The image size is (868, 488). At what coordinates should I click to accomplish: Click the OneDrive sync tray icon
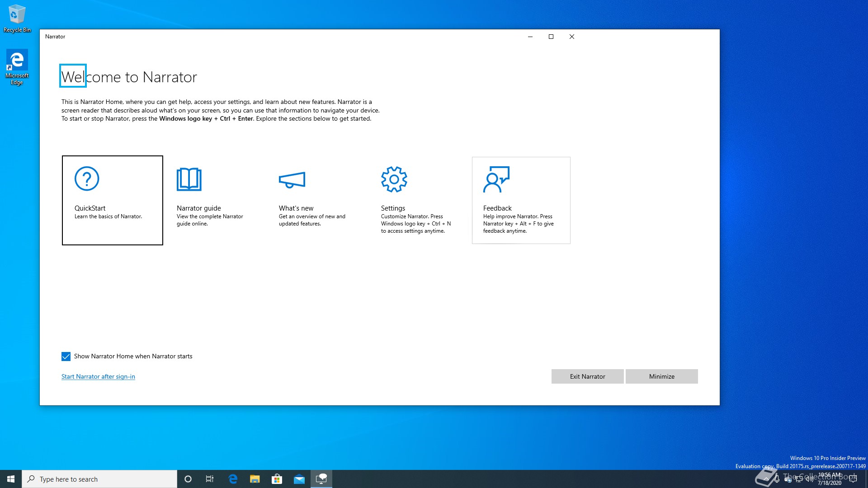788,479
